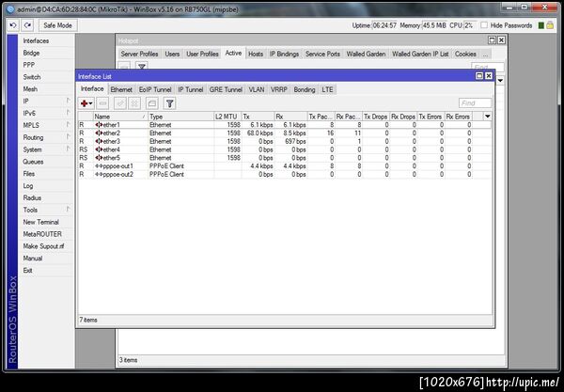Open New Terminal from sidebar
The width and height of the screenshot is (564, 392).
click(x=41, y=222)
